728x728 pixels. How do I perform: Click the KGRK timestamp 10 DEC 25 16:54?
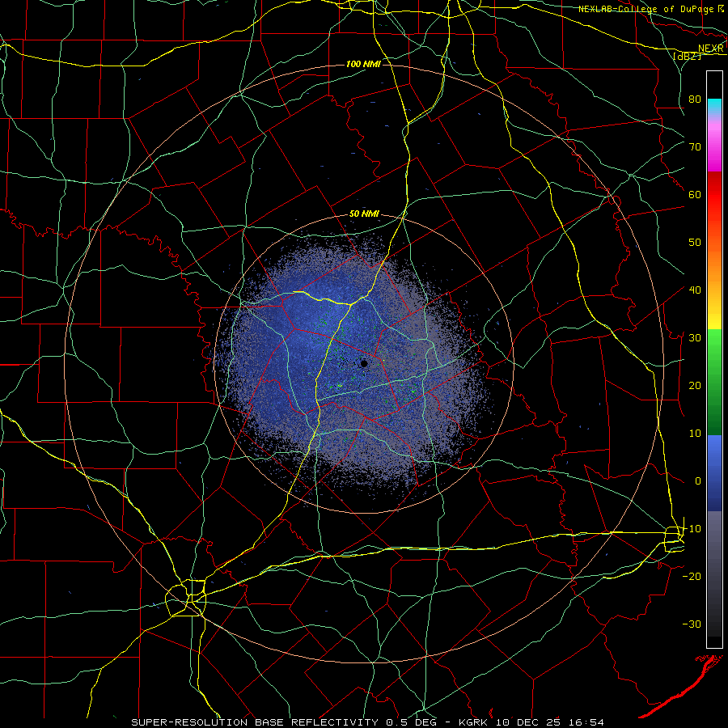tap(531, 722)
